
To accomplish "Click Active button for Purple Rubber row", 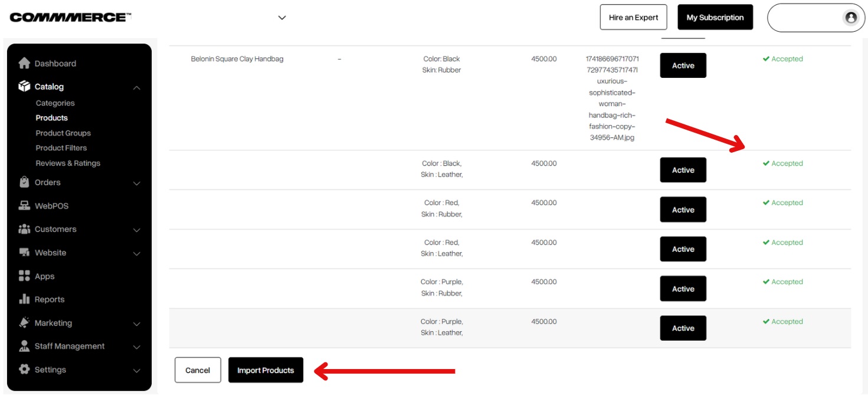I will (x=683, y=288).
